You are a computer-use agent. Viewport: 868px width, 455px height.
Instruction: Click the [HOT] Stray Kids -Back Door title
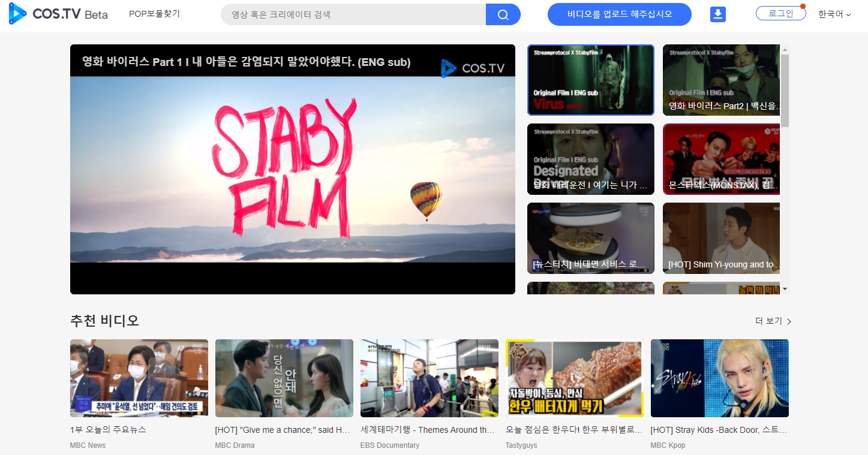pos(719,430)
